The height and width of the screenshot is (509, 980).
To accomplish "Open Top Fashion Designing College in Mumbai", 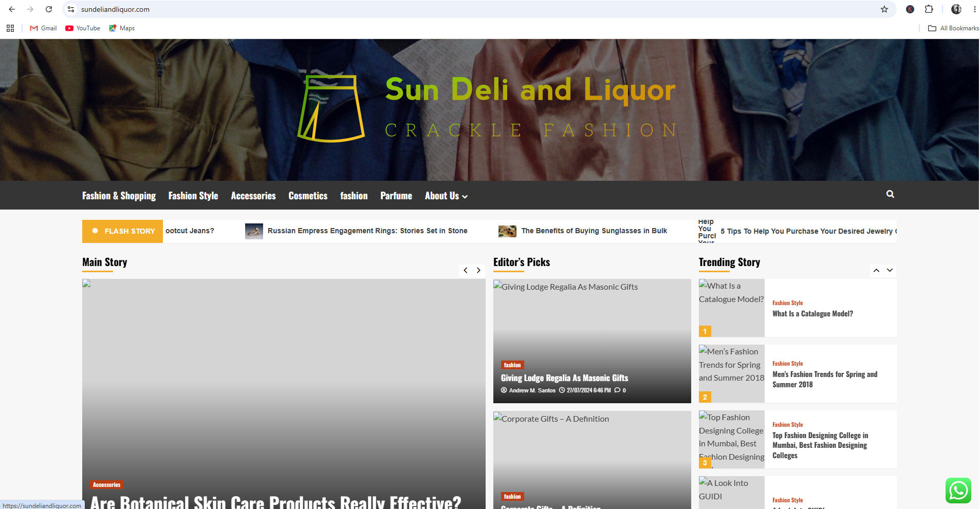I will pyautogui.click(x=820, y=445).
